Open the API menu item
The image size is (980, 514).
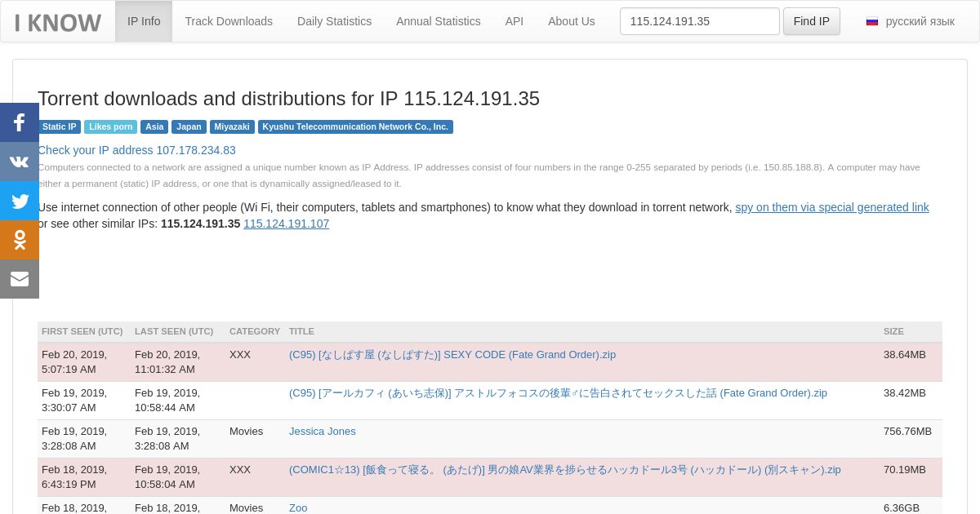tap(514, 21)
